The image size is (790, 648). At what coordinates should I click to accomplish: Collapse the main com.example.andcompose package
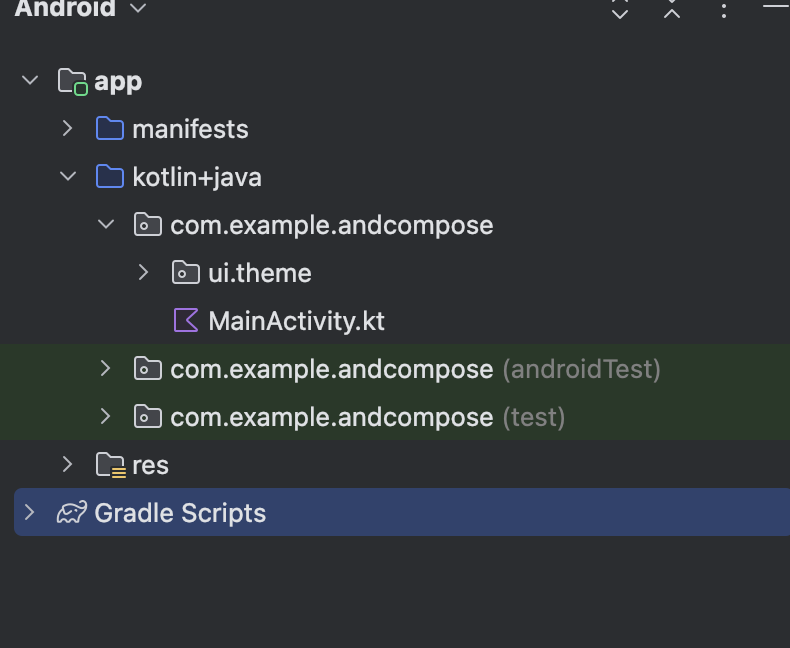(x=106, y=225)
